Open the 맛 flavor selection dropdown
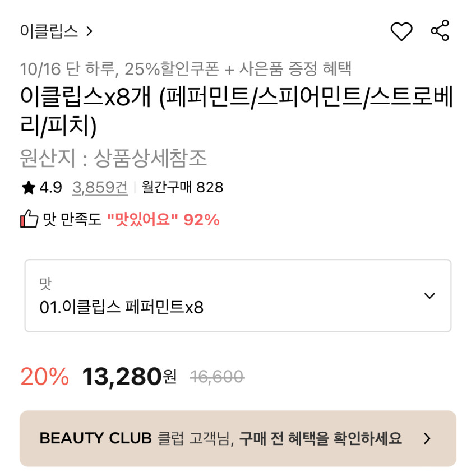476x472 pixels. coord(238,295)
